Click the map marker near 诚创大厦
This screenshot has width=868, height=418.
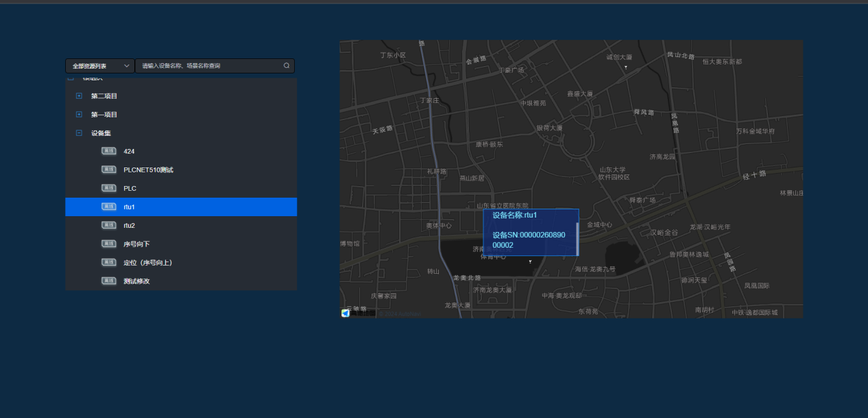(x=625, y=67)
